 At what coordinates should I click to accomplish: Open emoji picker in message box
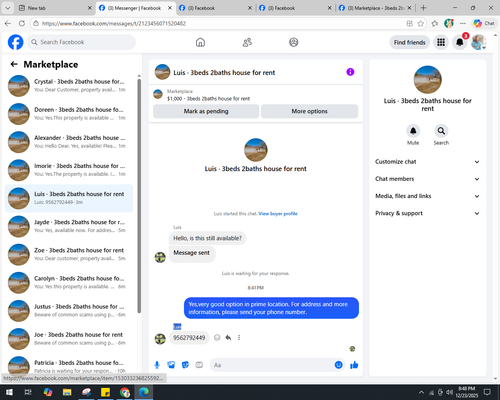tap(338, 365)
